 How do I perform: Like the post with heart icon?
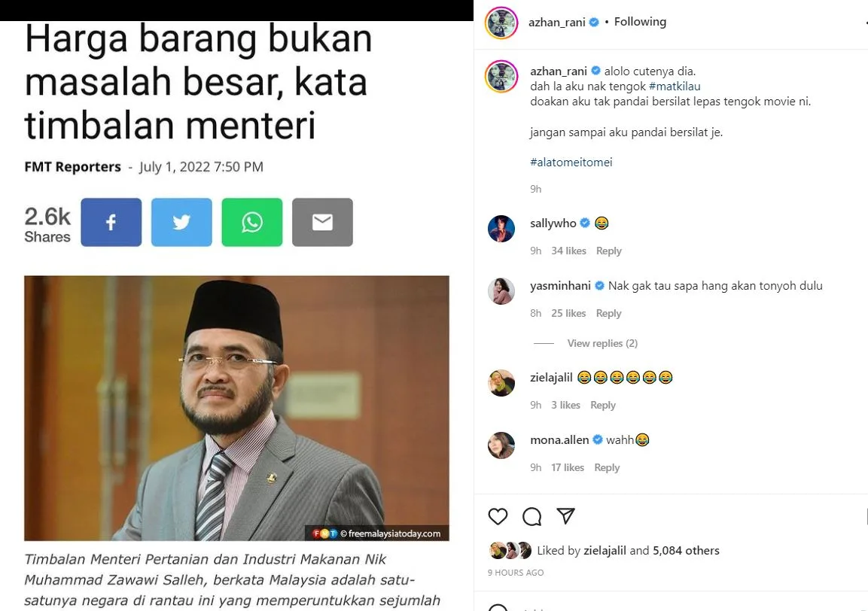(x=498, y=516)
